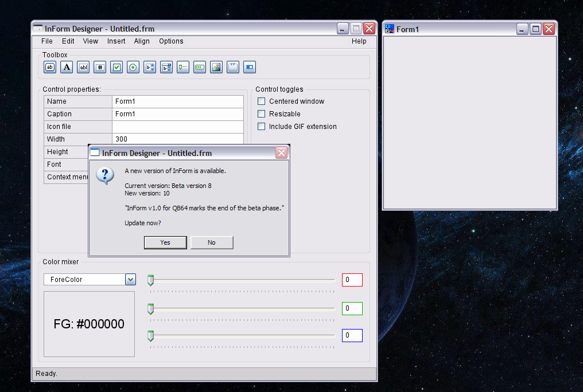Image resolution: width=583 pixels, height=392 pixels.
Task: Click the empty Icon file property field
Action: click(x=178, y=127)
